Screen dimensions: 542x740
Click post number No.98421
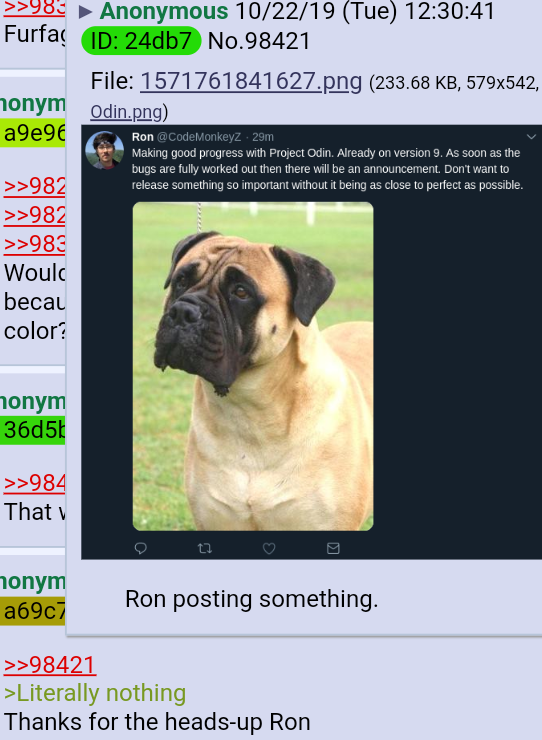(x=259, y=41)
